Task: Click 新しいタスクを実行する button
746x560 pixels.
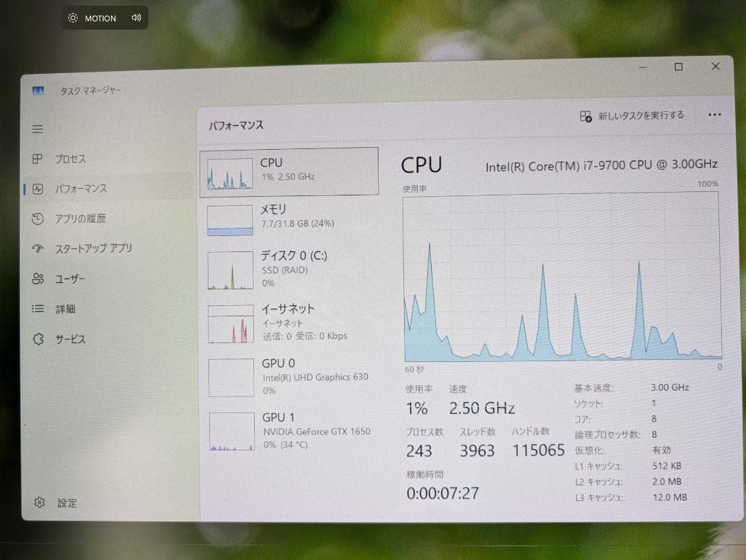Action: point(632,115)
